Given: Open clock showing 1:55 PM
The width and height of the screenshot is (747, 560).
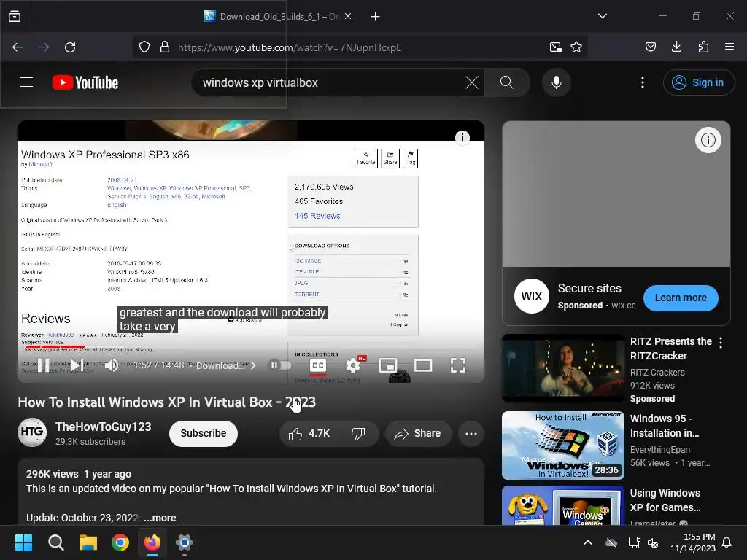Looking at the screenshot, I should point(693,542).
